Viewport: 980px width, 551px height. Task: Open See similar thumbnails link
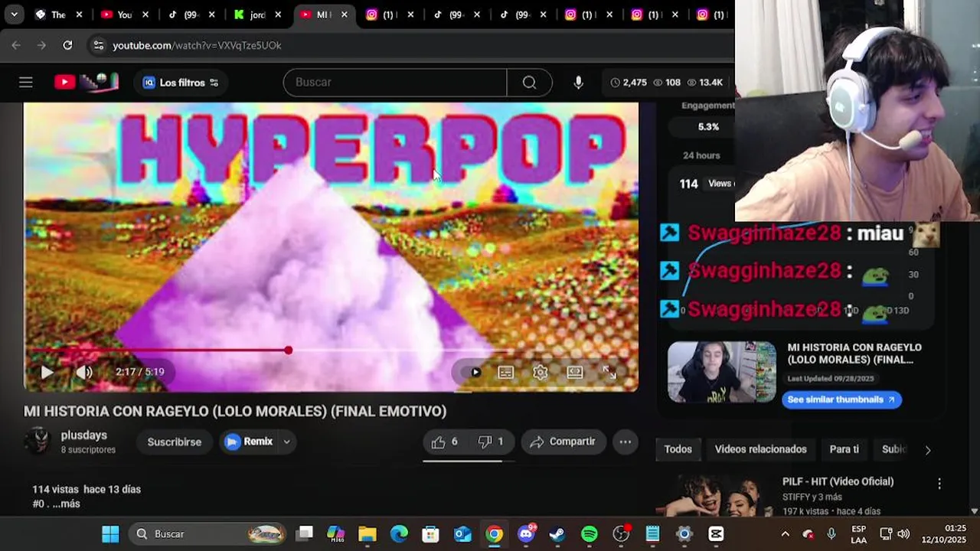(841, 399)
